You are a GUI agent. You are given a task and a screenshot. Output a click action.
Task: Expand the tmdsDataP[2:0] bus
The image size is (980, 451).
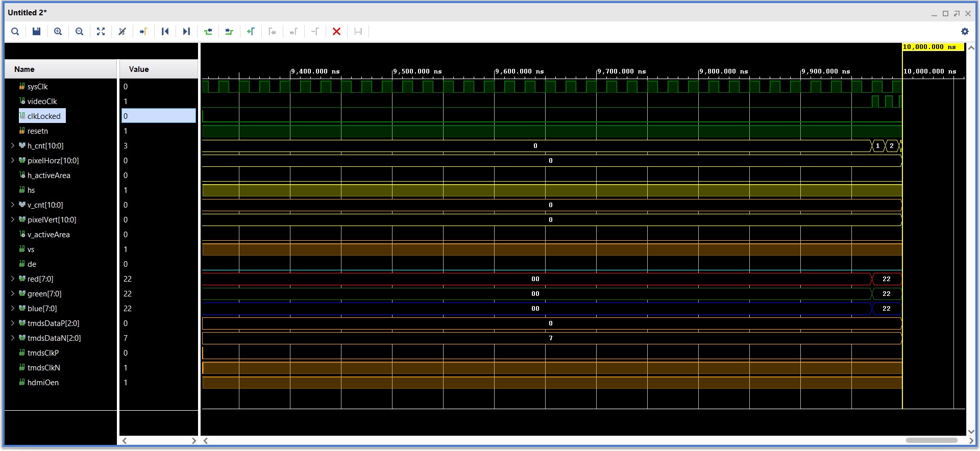point(13,323)
